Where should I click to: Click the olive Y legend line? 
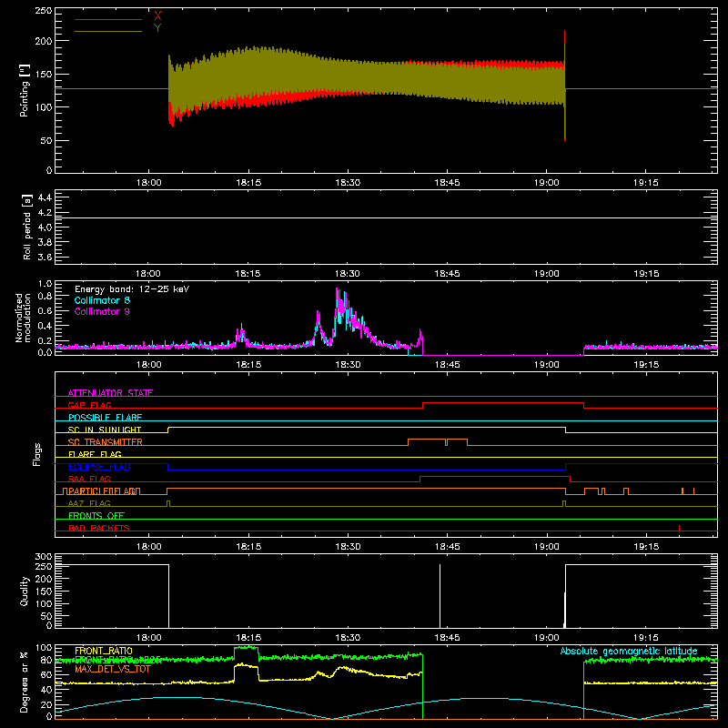pos(108,31)
